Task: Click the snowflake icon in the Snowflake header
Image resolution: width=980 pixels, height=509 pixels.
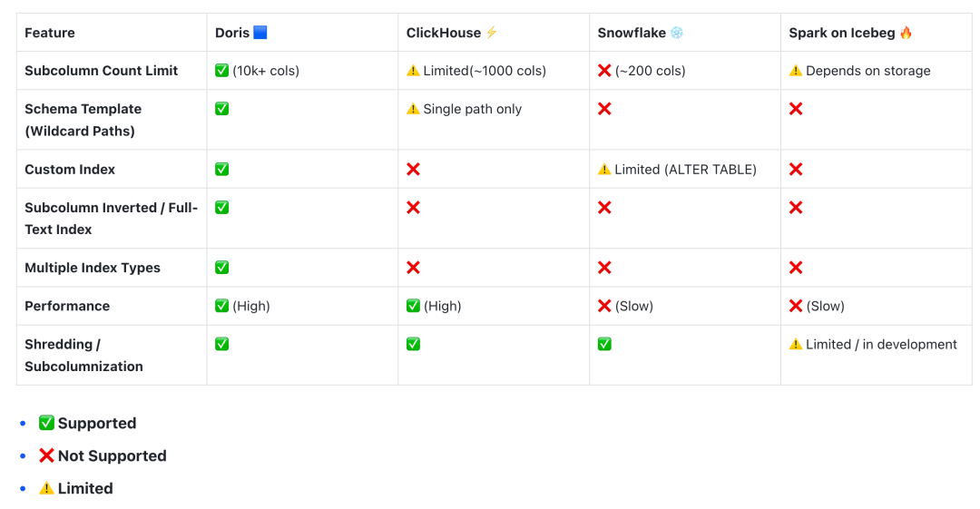Action: click(x=677, y=33)
